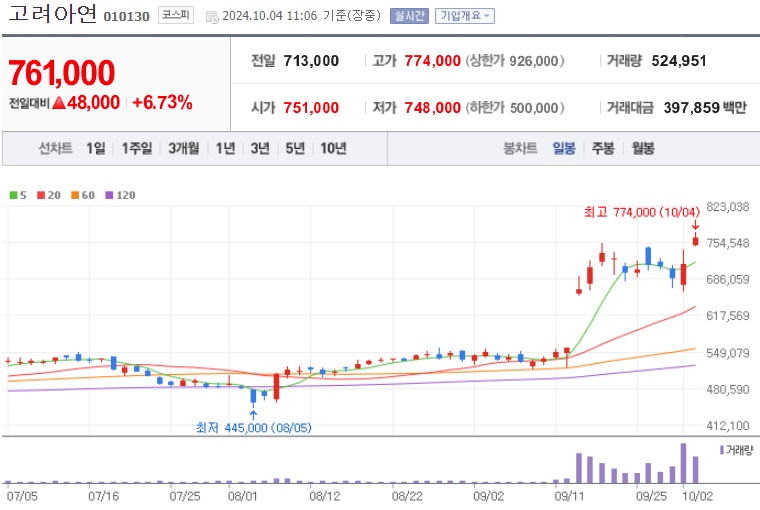Click the purple 거래량 volume legend
Image resolution: width=760 pixels, height=510 pixels.
coord(736,450)
